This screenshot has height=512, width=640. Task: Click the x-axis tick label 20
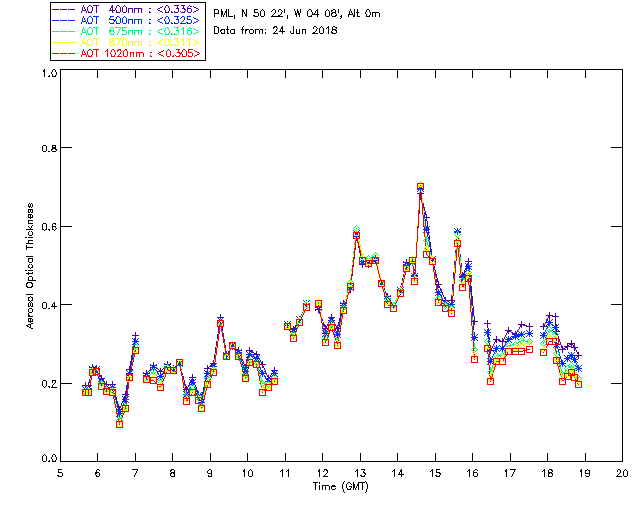pyautogui.click(x=622, y=473)
